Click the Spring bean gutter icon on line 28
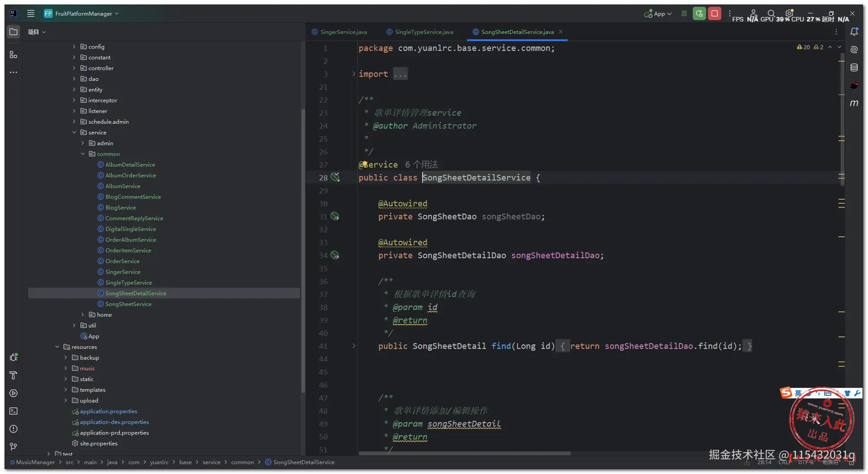This screenshot has height=474, width=868. [x=335, y=177]
